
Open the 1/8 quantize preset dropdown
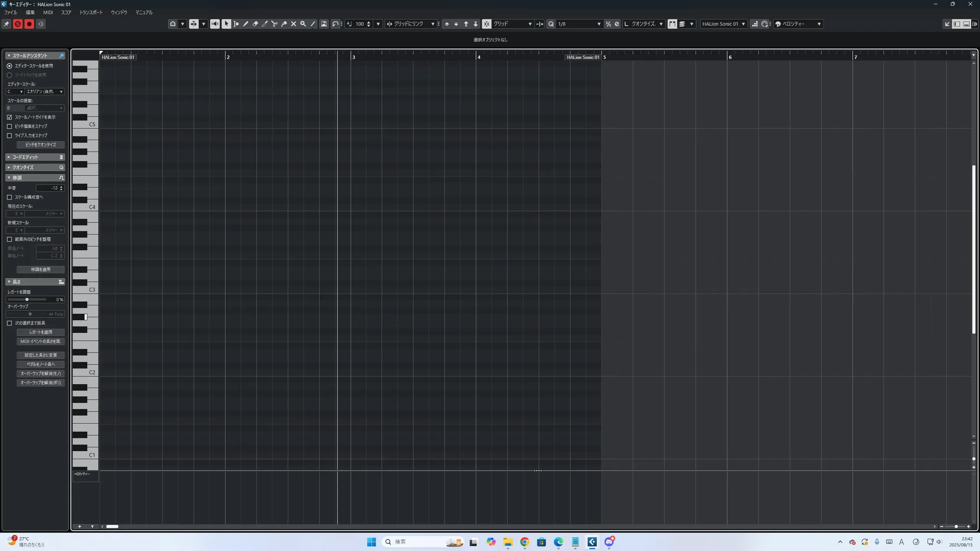tap(599, 24)
